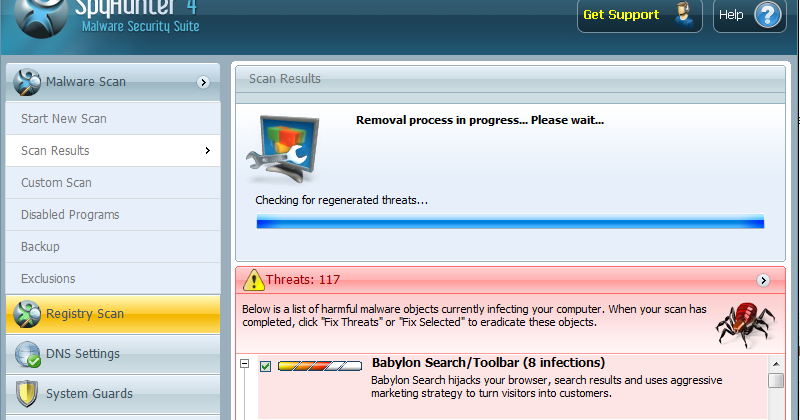
Task: Expand the Malware Scan arrow
Action: [x=203, y=82]
